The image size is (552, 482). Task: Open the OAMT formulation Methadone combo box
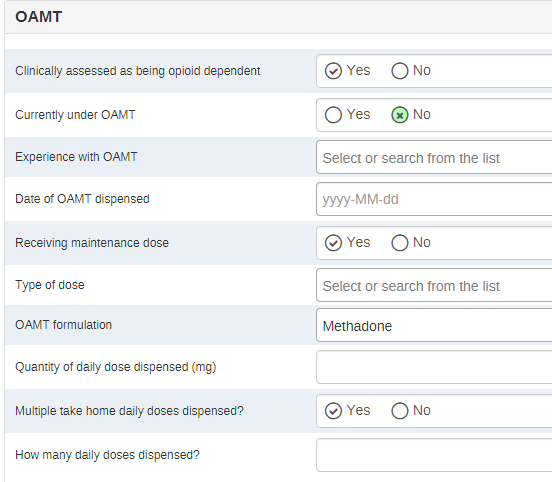[434, 325]
